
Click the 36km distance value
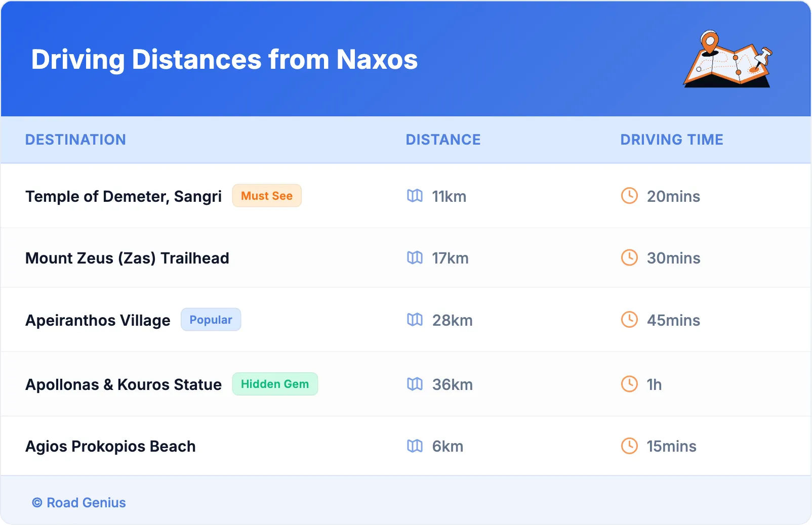(x=452, y=384)
